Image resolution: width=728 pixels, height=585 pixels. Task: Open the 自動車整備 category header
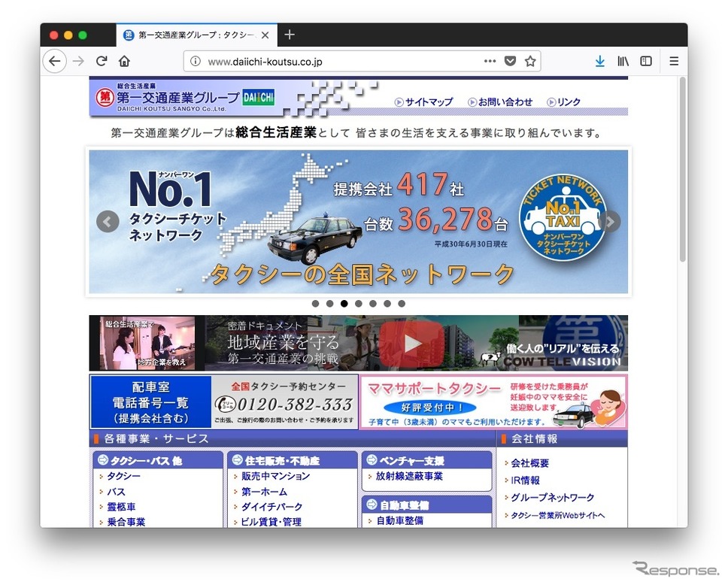[x=426, y=505]
